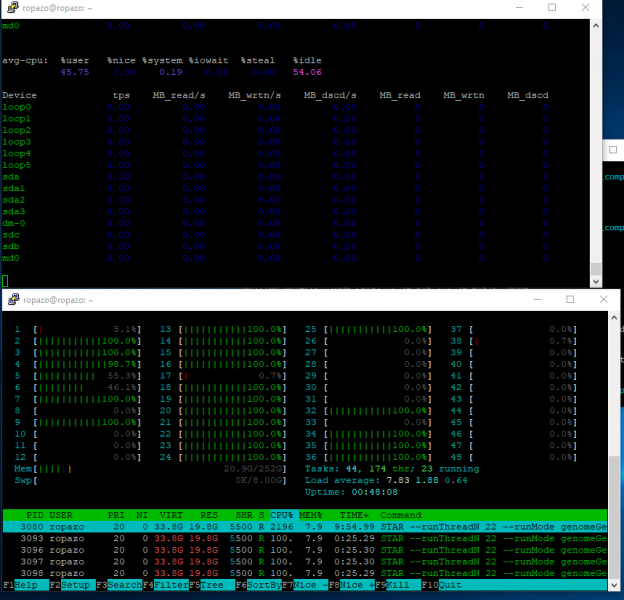Click PuTTY icon in upper terminal title bar
The image size is (624, 600).
click(13, 7)
